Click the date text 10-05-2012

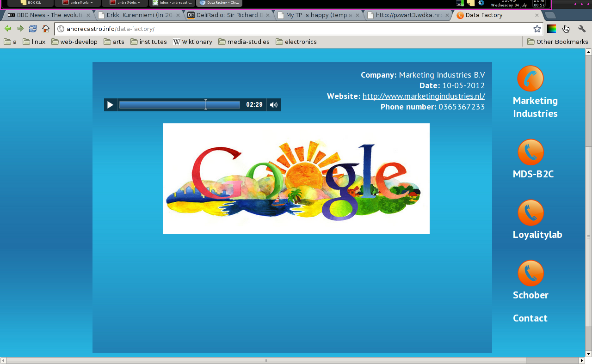click(463, 85)
